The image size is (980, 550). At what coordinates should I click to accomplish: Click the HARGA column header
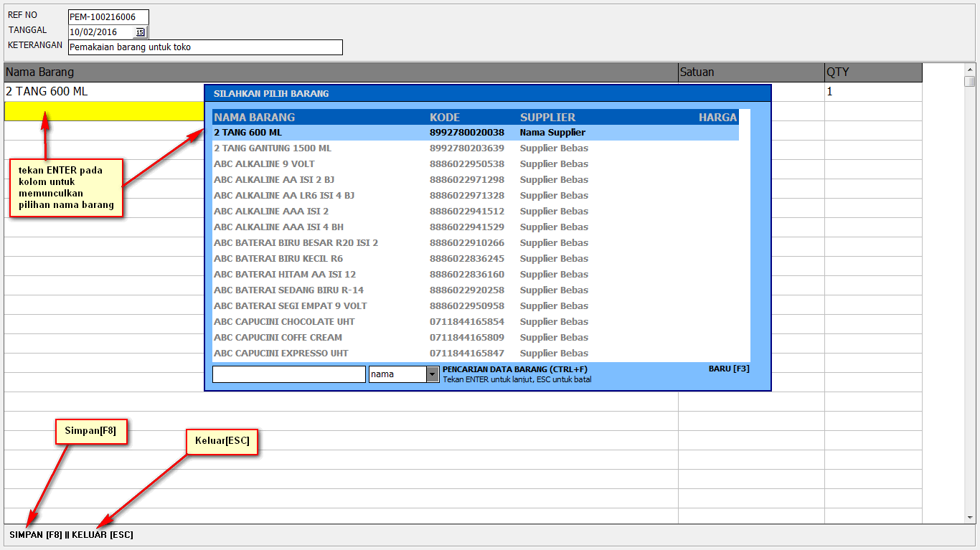(x=717, y=116)
